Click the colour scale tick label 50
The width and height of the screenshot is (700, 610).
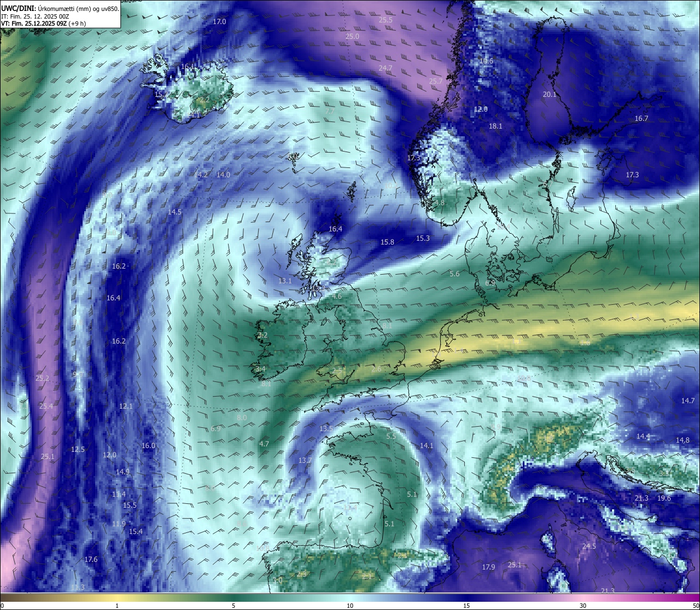pos(695,605)
